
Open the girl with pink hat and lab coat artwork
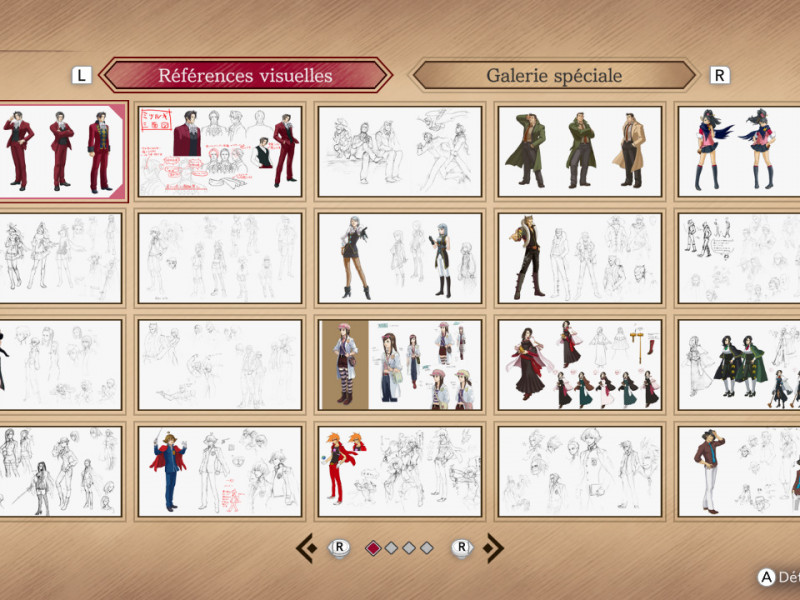(399, 365)
